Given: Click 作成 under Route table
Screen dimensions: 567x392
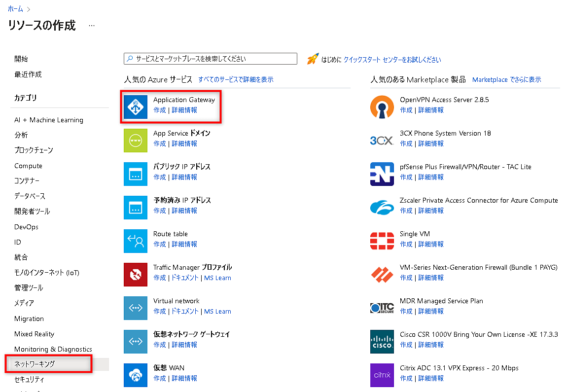Looking at the screenshot, I should click(x=159, y=244).
